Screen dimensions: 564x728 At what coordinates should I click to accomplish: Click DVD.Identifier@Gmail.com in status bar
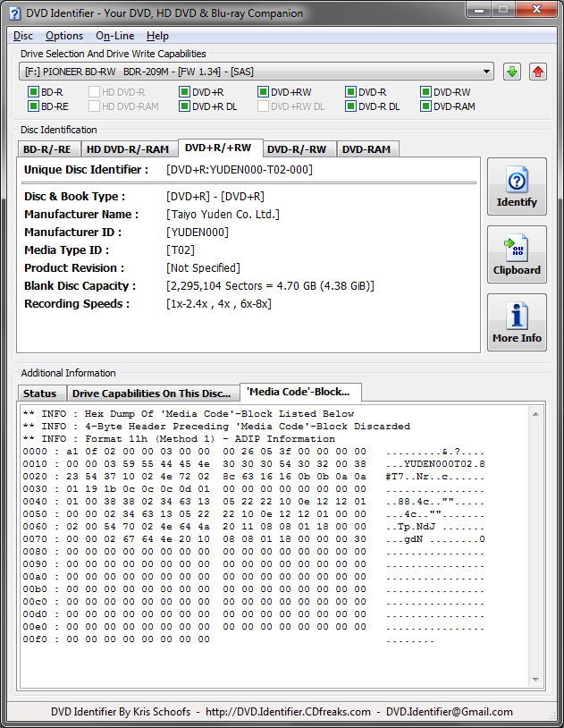pos(450,712)
